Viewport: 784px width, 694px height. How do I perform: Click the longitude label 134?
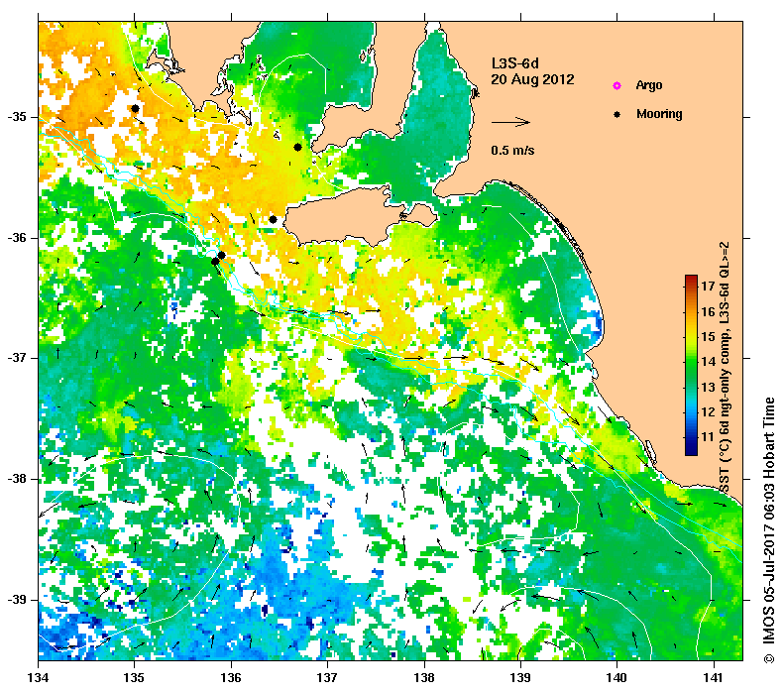pos(39,678)
